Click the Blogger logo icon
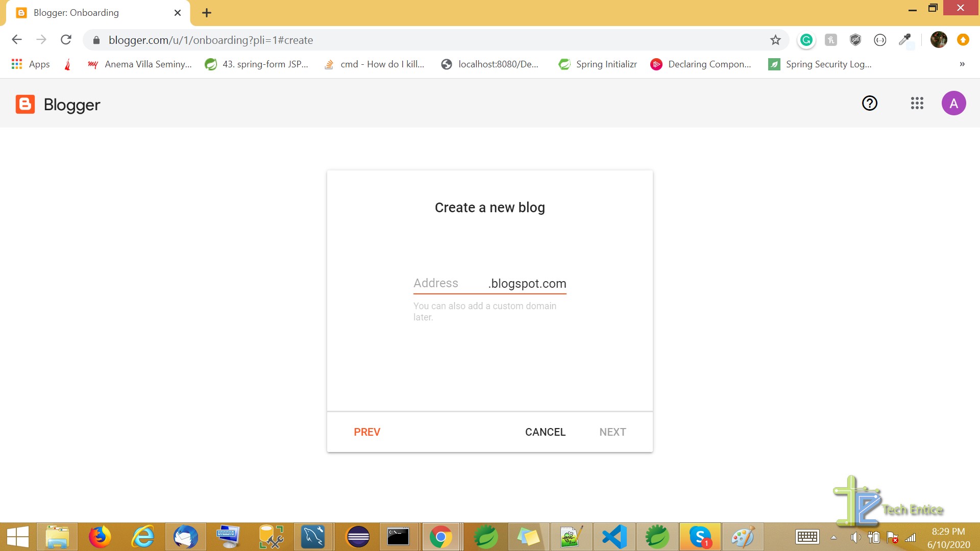Viewport: 980px width, 551px height. (x=24, y=103)
